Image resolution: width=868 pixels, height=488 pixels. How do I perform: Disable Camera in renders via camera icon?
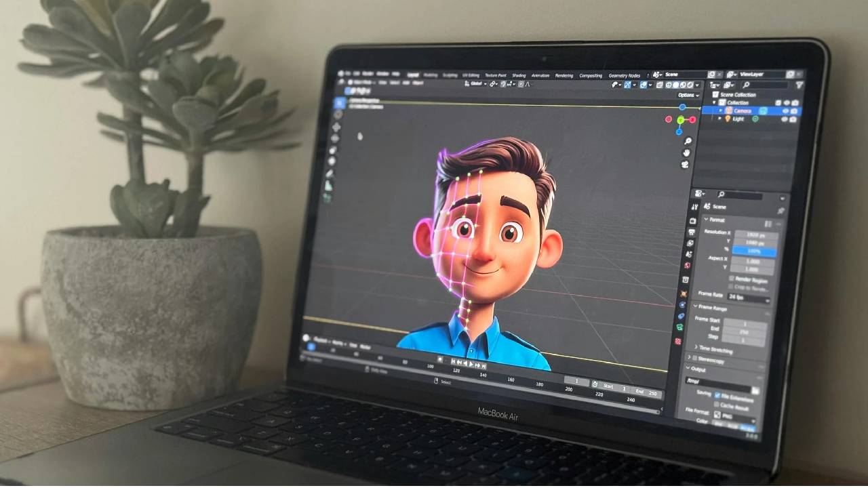(x=794, y=111)
